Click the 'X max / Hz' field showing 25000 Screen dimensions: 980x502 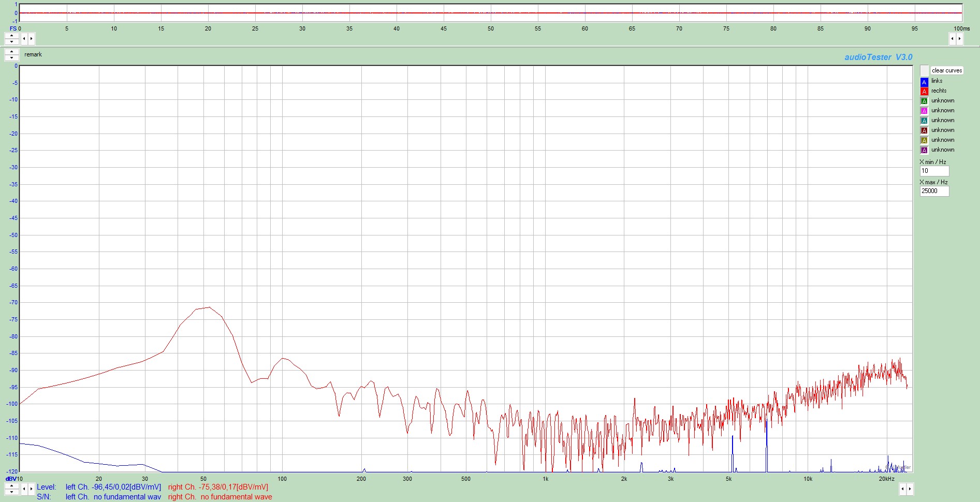coord(934,191)
